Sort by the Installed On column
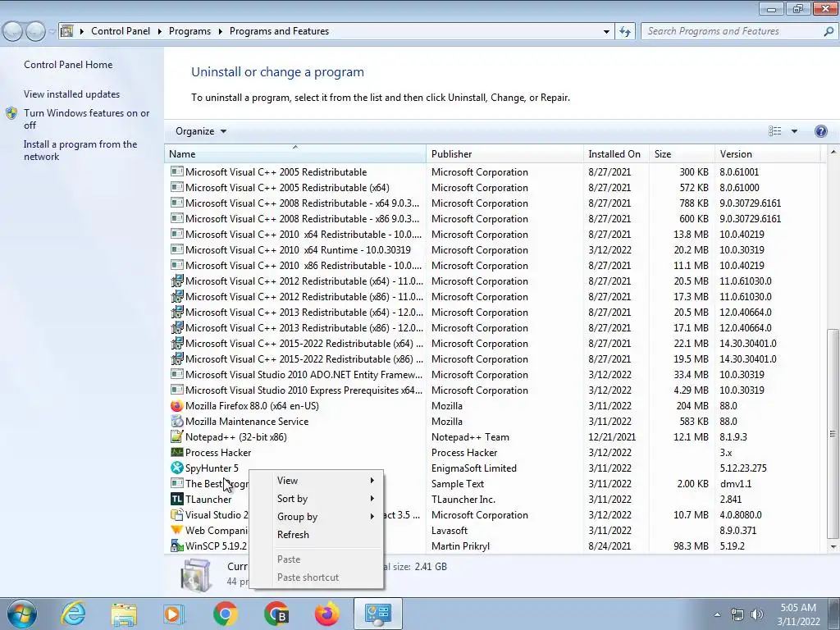The width and height of the screenshot is (840, 630). click(616, 153)
